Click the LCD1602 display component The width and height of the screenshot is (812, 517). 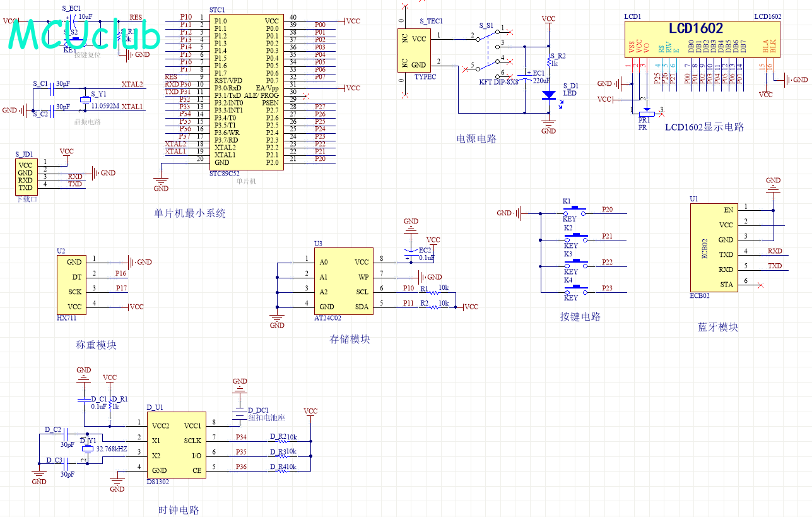click(701, 38)
